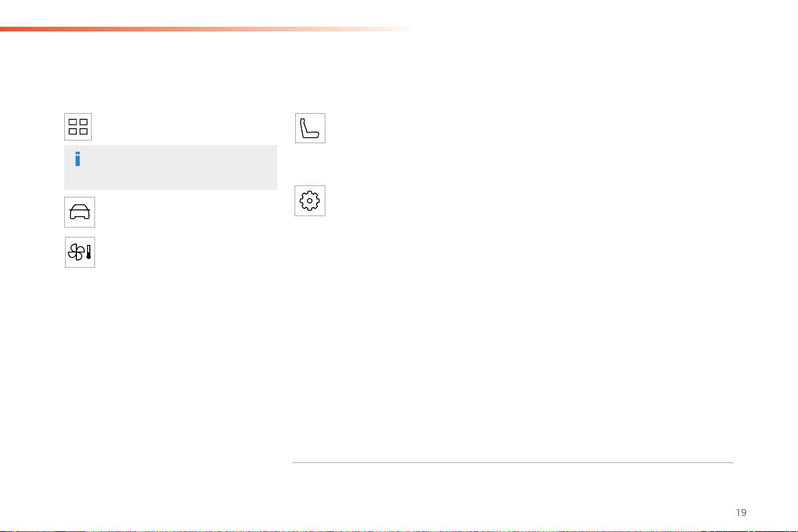Click the grey information note box
The image size is (798, 532).
click(x=171, y=167)
